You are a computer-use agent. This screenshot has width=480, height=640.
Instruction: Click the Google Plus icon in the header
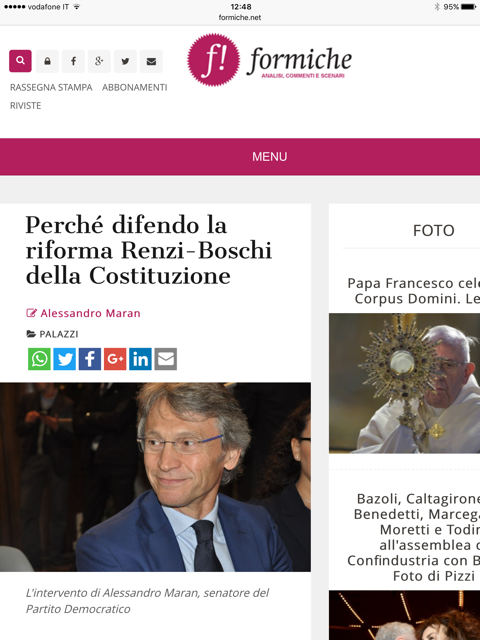click(99, 61)
